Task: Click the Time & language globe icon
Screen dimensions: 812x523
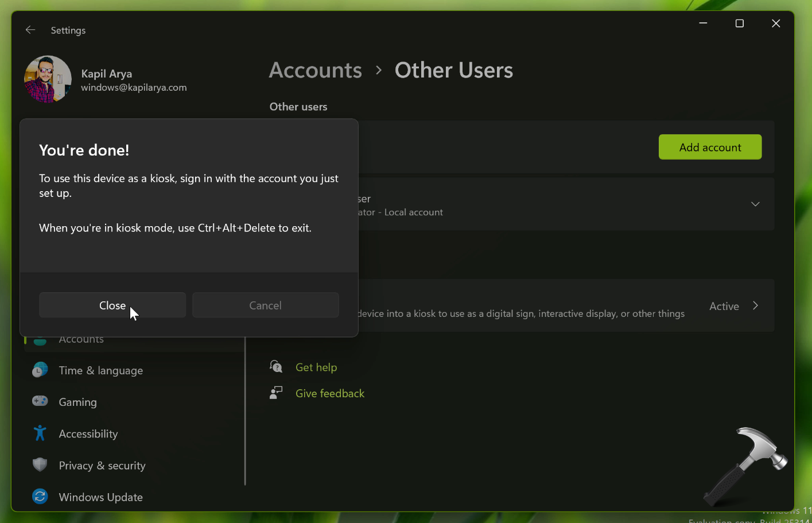Action: coord(40,370)
